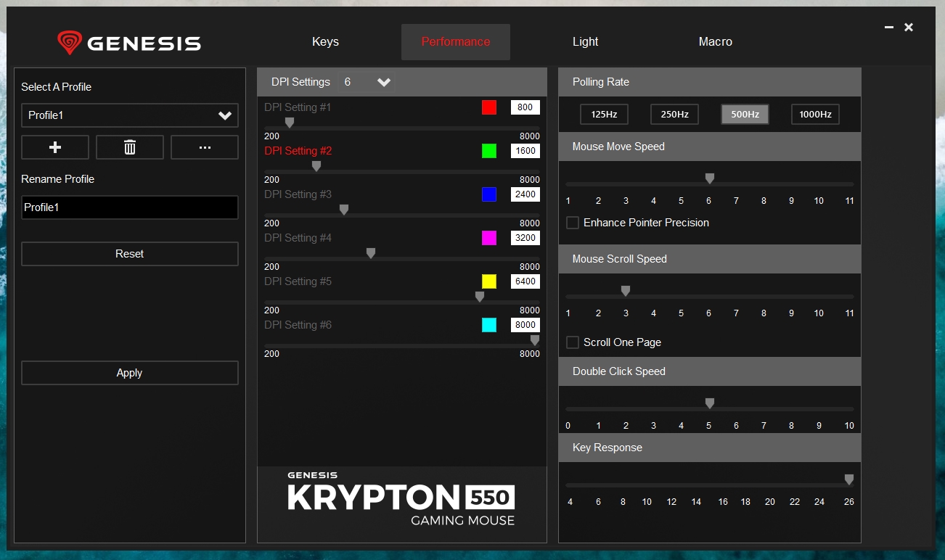Select the 1000Hz polling rate
The height and width of the screenshot is (560, 945).
pos(815,115)
